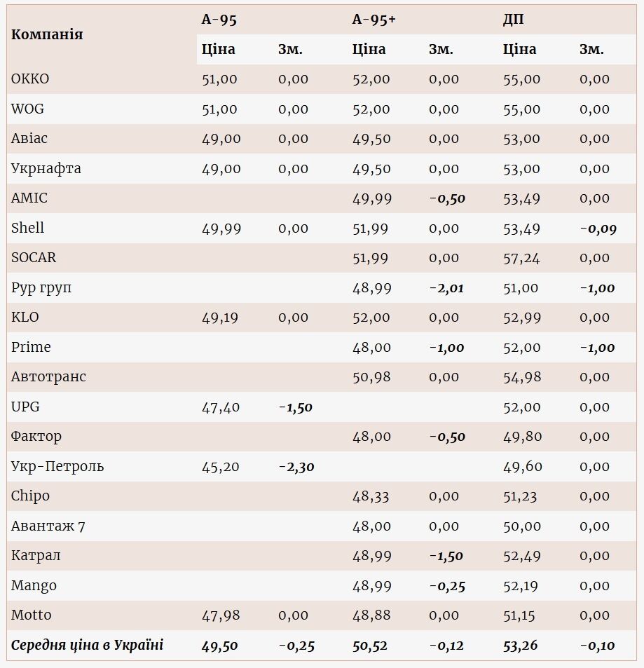644x668 pixels.
Task: Click the Motto A-95+ price 48,88
Action: point(371,615)
